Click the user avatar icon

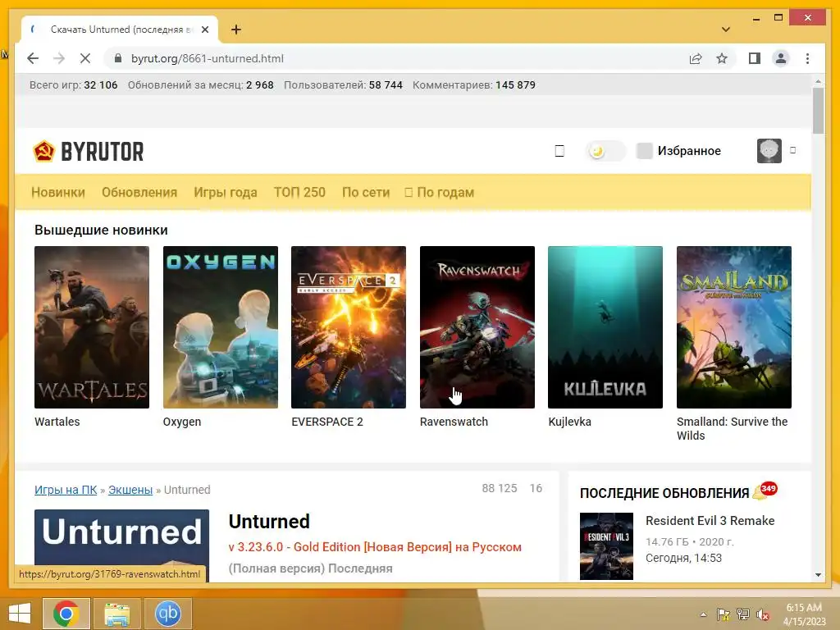click(x=769, y=151)
